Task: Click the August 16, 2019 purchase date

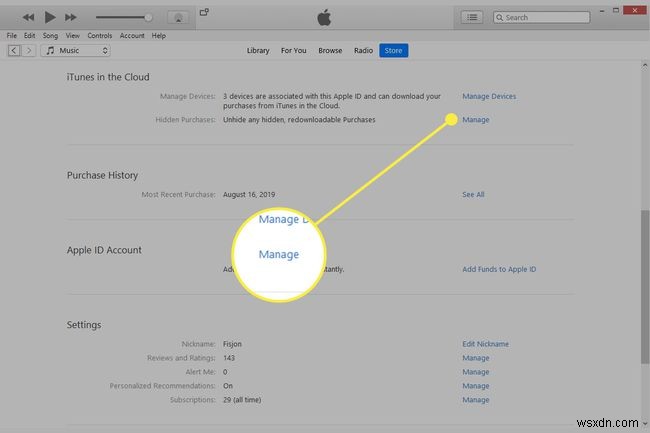Action: (x=249, y=194)
